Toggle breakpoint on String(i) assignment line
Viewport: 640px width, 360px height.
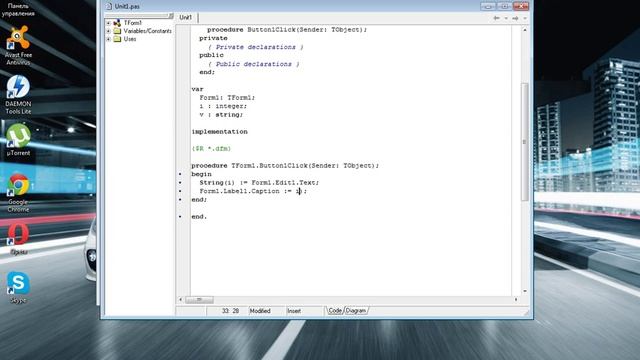click(x=180, y=183)
